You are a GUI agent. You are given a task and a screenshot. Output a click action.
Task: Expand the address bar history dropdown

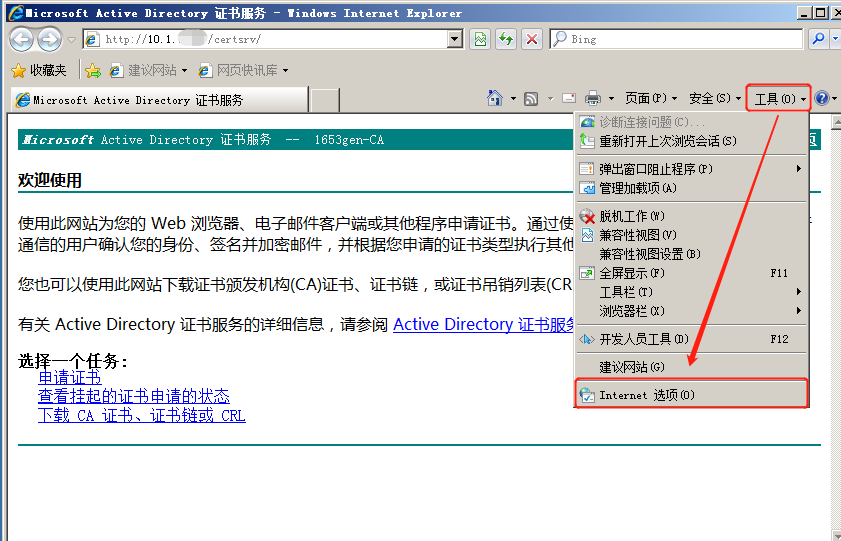pos(455,39)
